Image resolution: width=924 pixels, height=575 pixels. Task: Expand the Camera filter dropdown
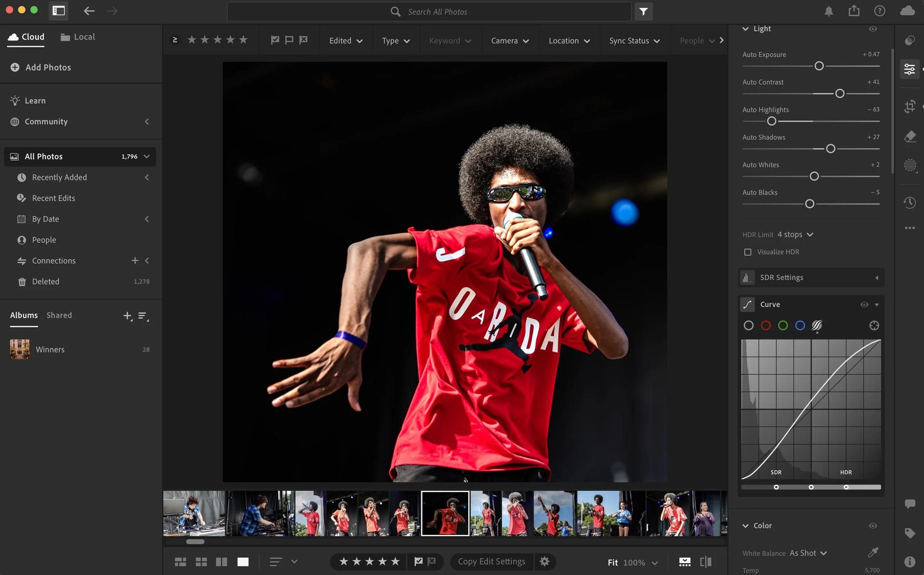pos(510,41)
